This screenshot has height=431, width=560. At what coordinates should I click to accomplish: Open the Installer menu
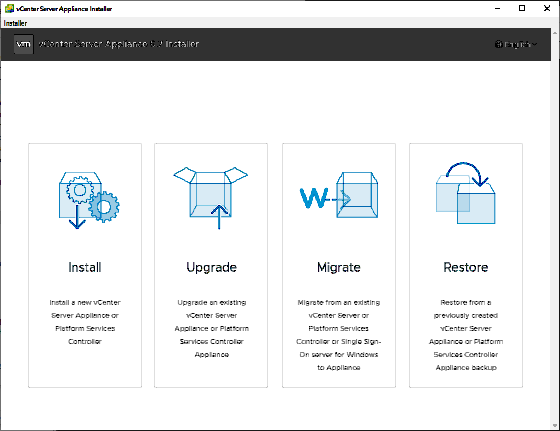coord(15,23)
